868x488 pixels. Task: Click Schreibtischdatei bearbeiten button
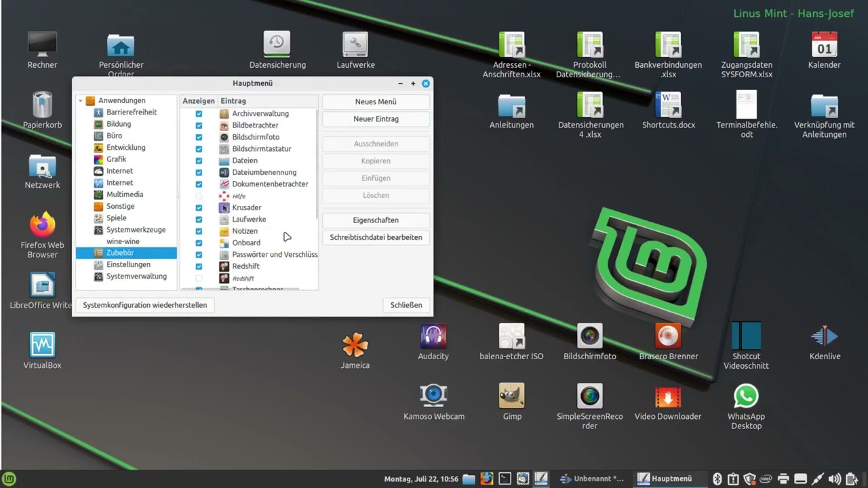[376, 237]
